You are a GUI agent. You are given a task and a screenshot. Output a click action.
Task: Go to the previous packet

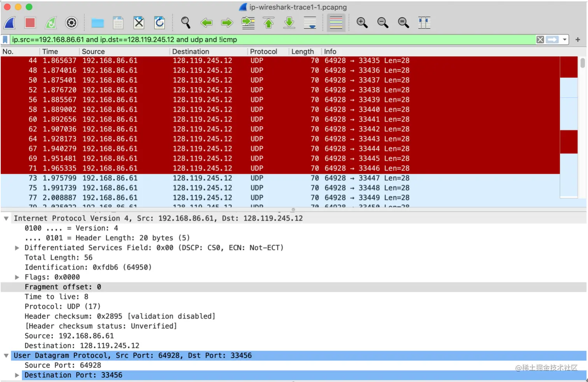(206, 23)
